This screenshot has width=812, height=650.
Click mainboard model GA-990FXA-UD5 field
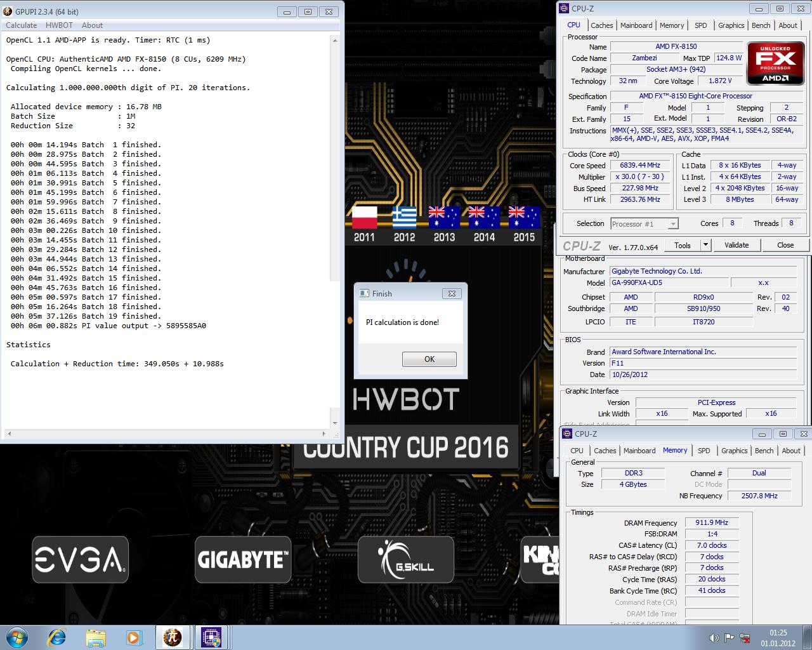click(668, 282)
